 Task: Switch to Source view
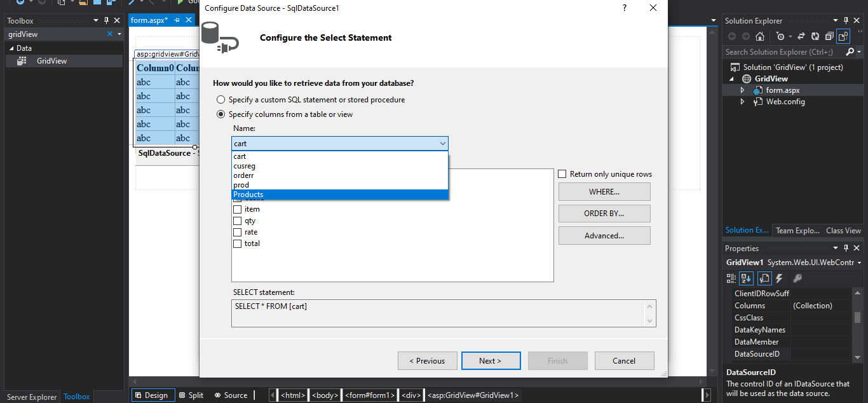click(231, 395)
